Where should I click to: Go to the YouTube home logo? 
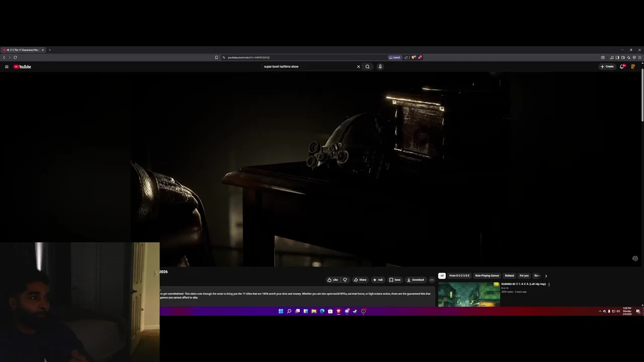click(22, 66)
